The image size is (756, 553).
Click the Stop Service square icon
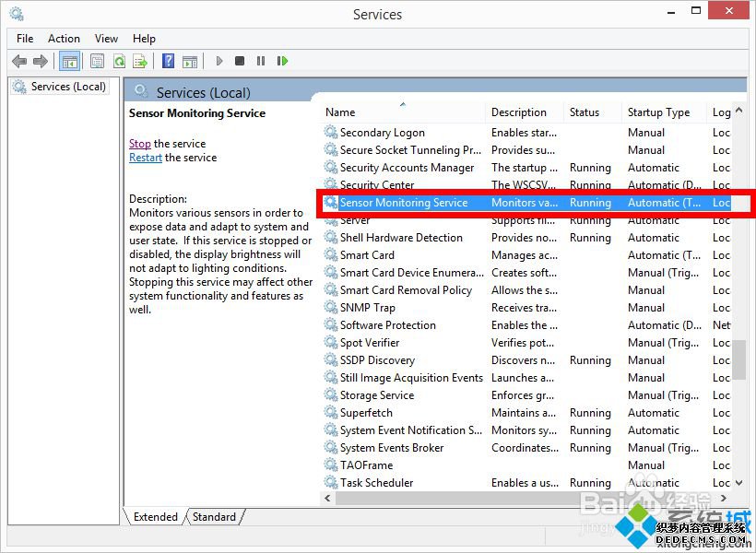tap(240, 61)
